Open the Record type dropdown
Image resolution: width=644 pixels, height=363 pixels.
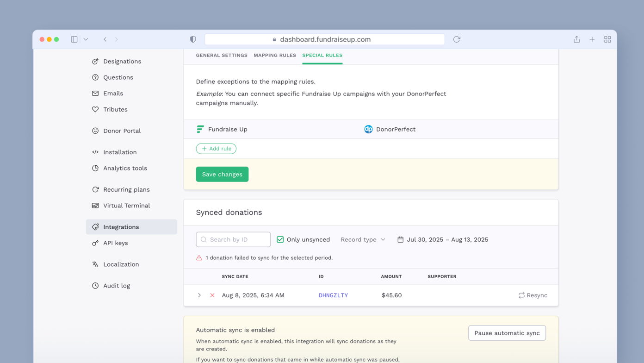[363, 239]
